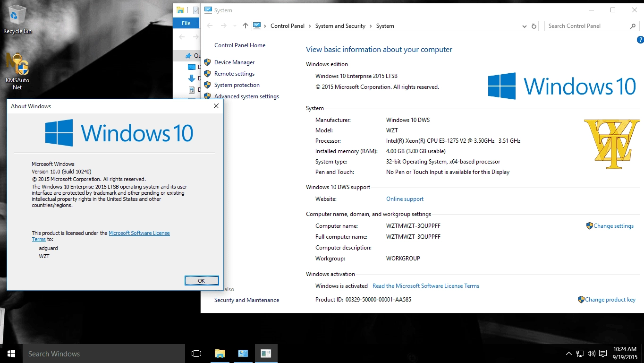The width and height of the screenshot is (644, 363).
Task: Click processor Intel Xeon E3-1275 V2 text
Action: (x=453, y=141)
